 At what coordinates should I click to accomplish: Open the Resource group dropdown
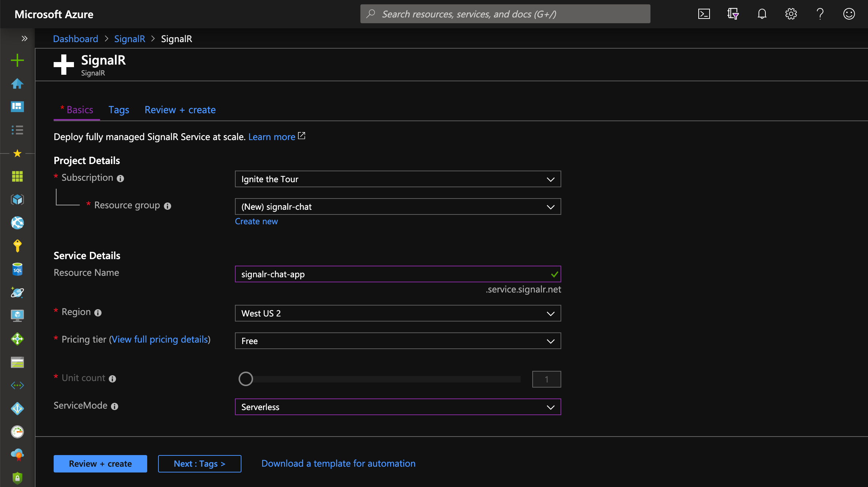[398, 207]
